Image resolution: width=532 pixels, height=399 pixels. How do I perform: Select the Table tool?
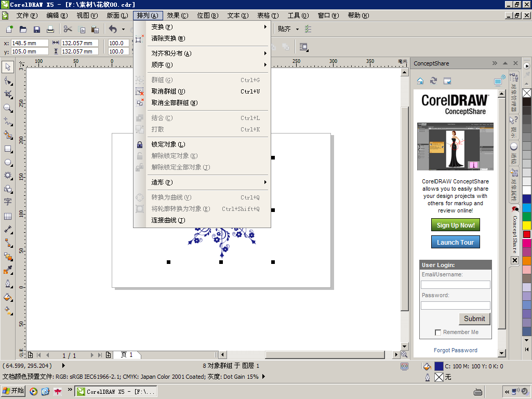pos(8,216)
